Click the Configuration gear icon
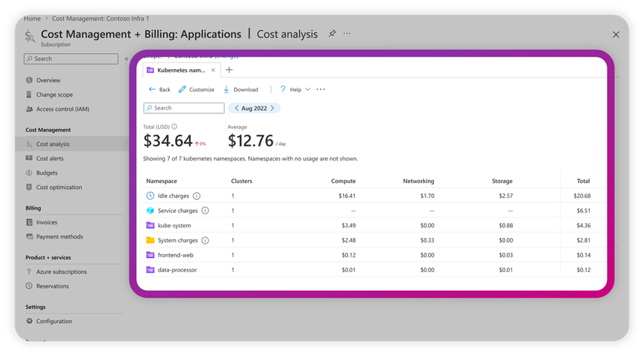Image resolution: width=644 pixels, height=356 pixels. tap(29, 321)
